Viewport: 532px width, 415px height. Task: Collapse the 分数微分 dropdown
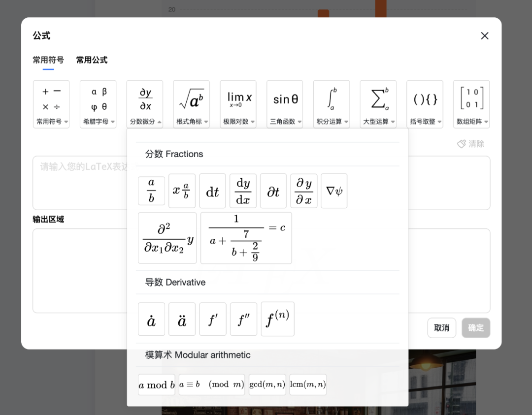tap(145, 104)
